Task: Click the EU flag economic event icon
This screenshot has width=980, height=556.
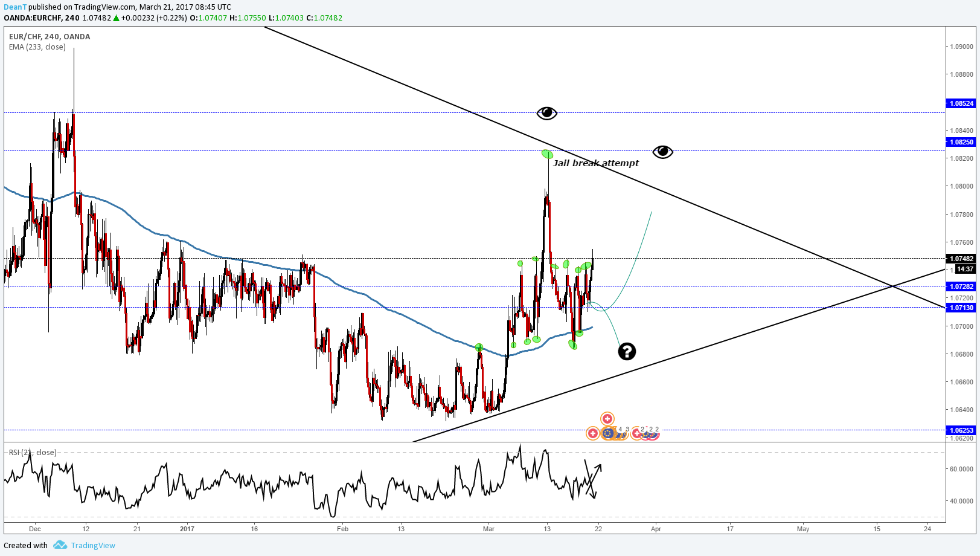Action: click(x=608, y=433)
